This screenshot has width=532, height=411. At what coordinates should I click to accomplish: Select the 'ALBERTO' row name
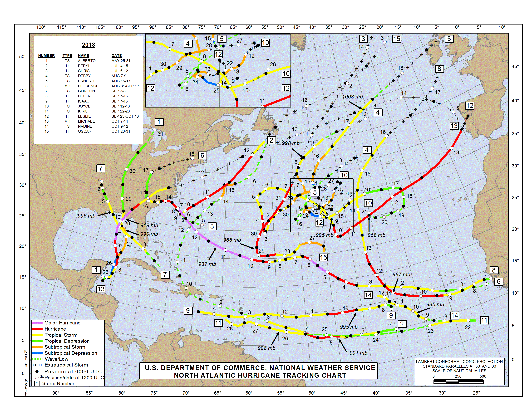pyautogui.click(x=87, y=61)
